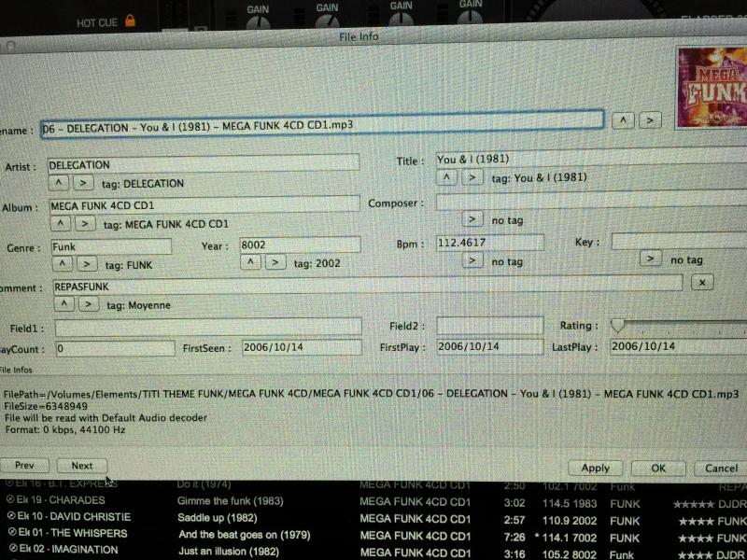Click the right-arrow button next to tag: FUNK
Viewport: 747px width, 560px height.
click(85, 264)
